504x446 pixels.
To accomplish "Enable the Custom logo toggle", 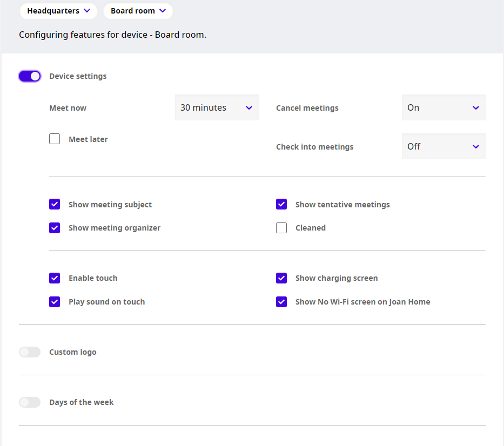I will tap(30, 352).
